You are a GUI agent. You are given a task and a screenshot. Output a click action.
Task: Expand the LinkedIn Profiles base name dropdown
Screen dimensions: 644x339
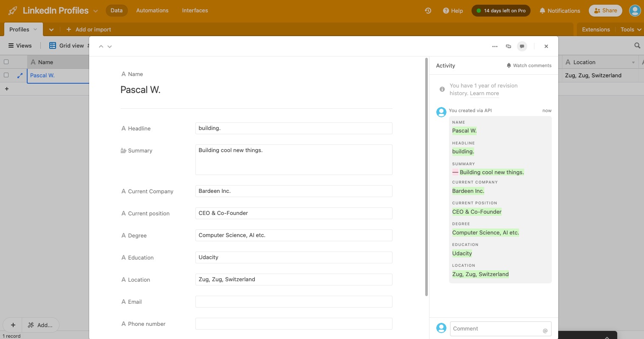pos(96,11)
